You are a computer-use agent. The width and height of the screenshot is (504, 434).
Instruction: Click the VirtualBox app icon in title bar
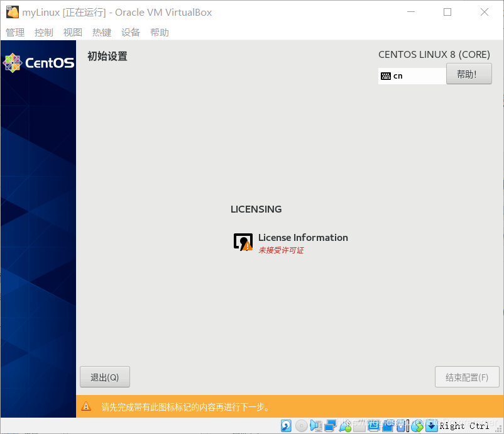coord(13,12)
